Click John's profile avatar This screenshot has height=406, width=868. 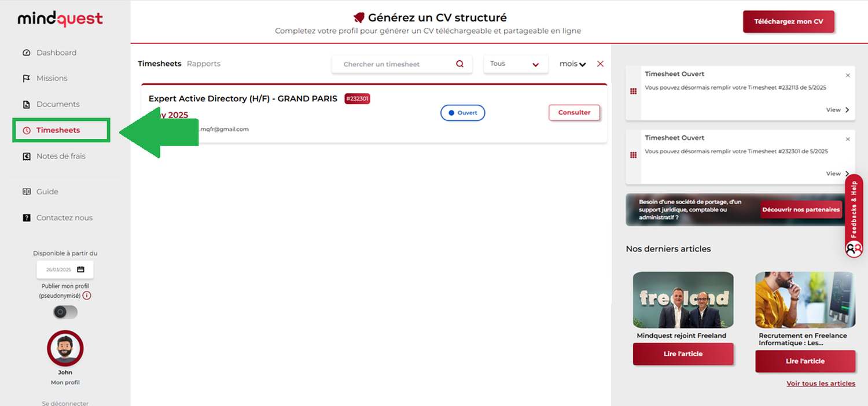click(x=65, y=349)
